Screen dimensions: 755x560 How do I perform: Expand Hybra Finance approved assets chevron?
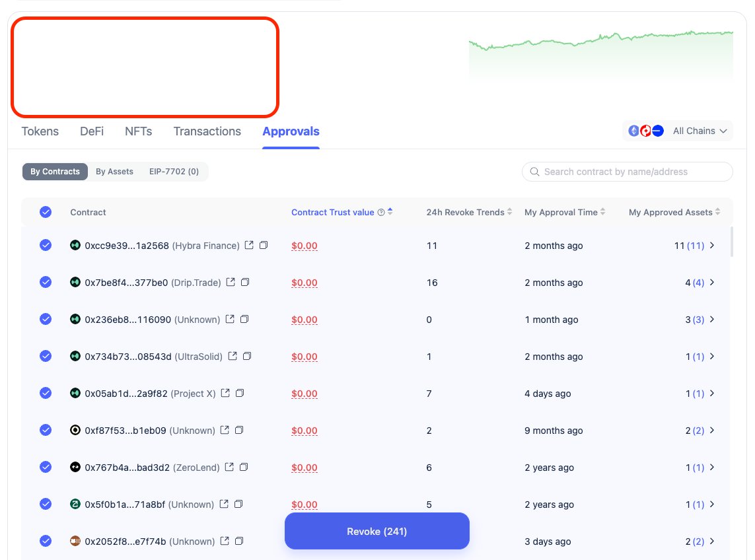click(x=711, y=245)
